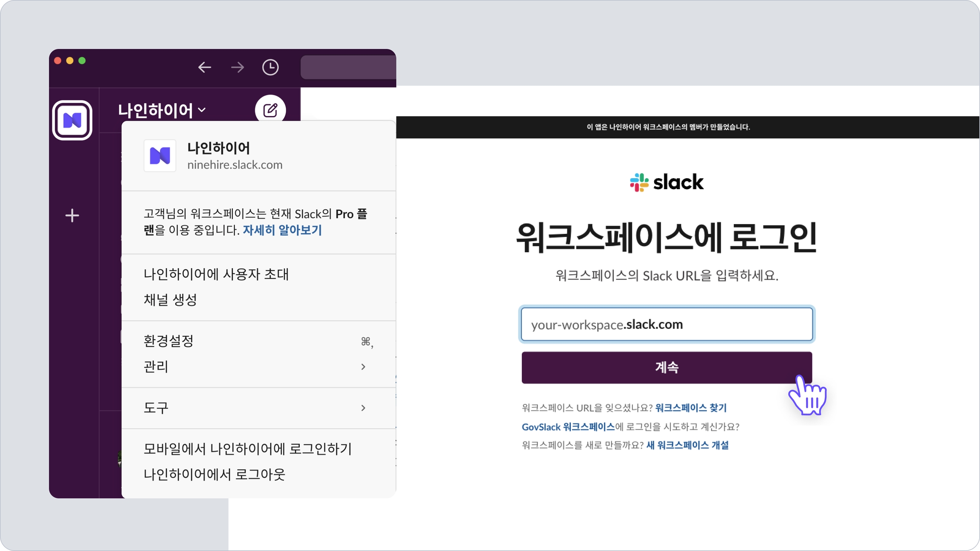Screen dimensions: 980x551
Task: Click 모바일에서 나인하이어에 로그인하기
Action: pos(248,449)
